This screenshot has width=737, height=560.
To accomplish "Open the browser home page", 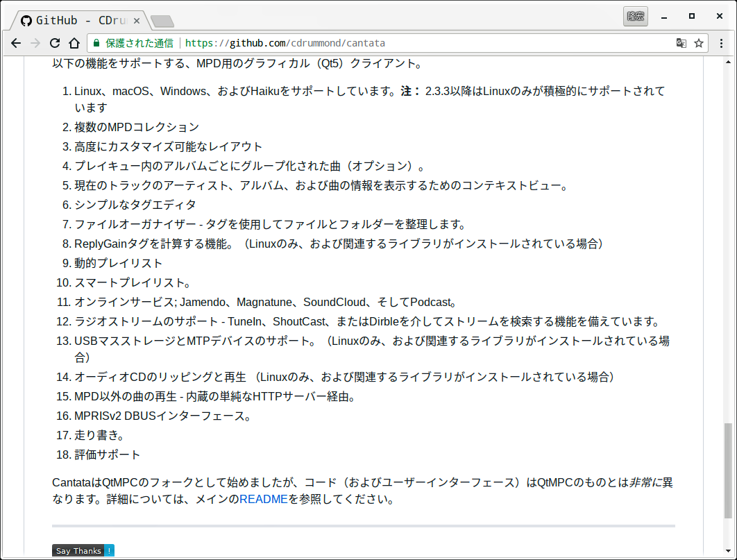I will click(x=74, y=43).
